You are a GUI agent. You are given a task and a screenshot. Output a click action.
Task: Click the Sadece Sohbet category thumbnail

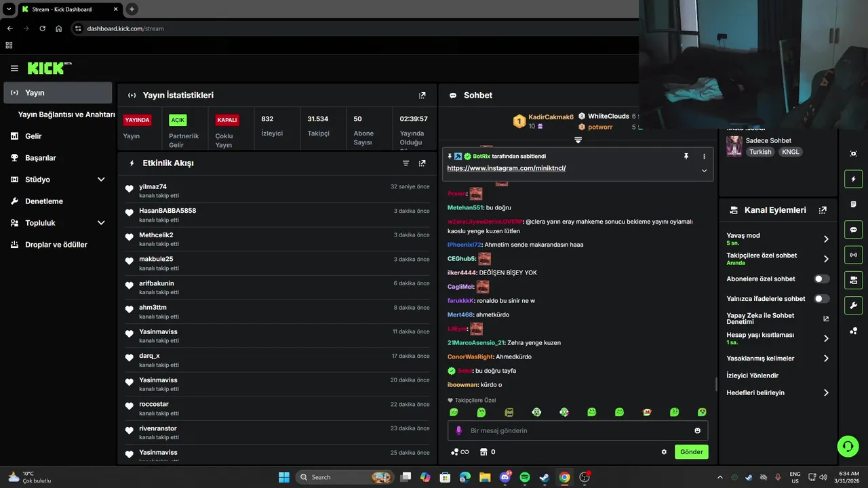734,146
